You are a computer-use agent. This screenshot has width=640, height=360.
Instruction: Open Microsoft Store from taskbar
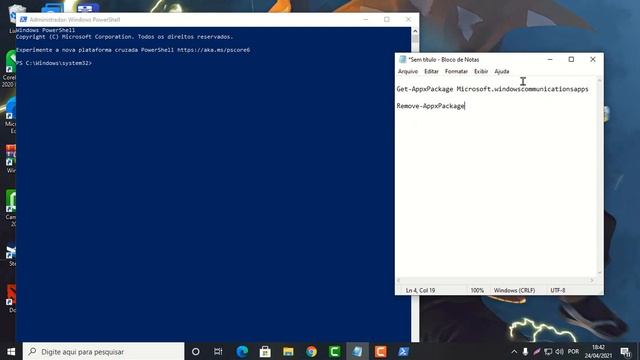(x=265, y=351)
